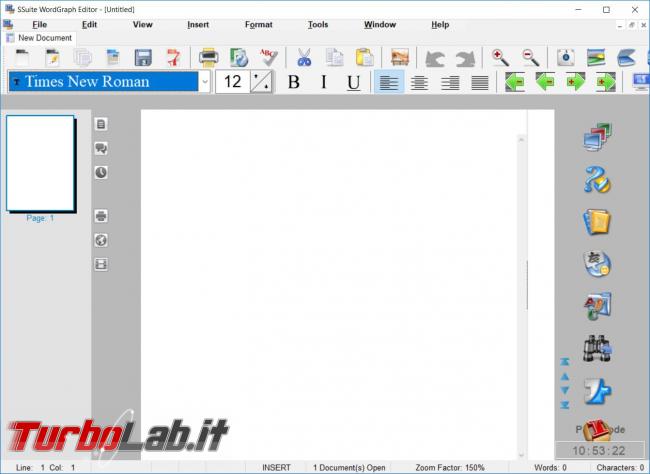Screen dimensions: 650x474
Task: Open the Window menu
Action: point(380,24)
